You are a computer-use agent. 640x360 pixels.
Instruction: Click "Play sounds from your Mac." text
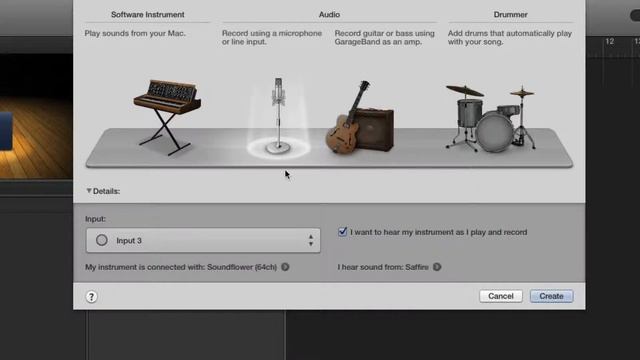pos(135,33)
